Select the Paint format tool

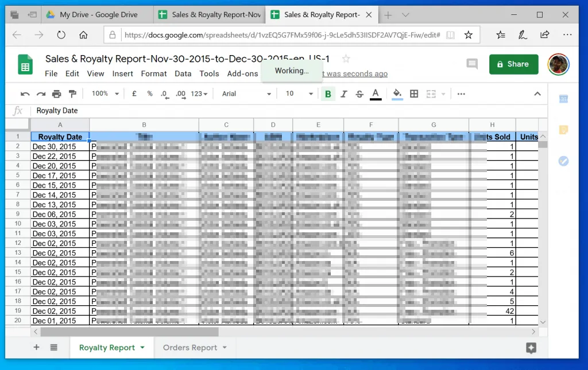click(72, 94)
